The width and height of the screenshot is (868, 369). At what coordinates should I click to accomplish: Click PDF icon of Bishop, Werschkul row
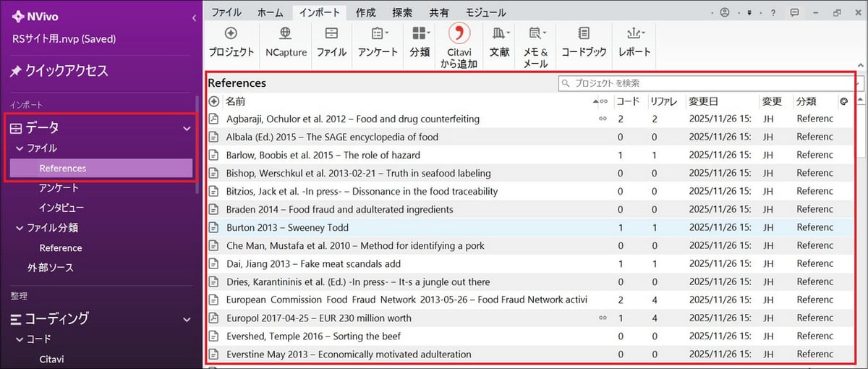click(x=214, y=173)
